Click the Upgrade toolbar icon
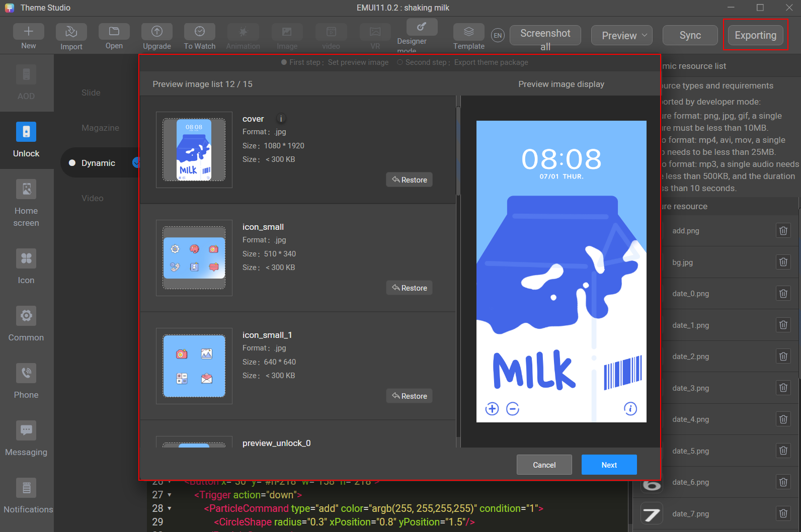 click(x=156, y=32)
